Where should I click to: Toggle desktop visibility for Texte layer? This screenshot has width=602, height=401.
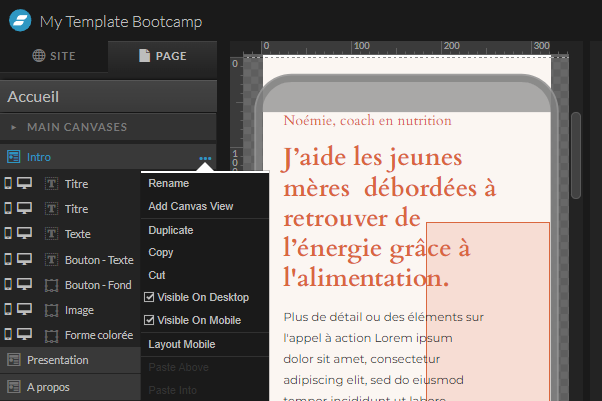(x=24, y=233)
